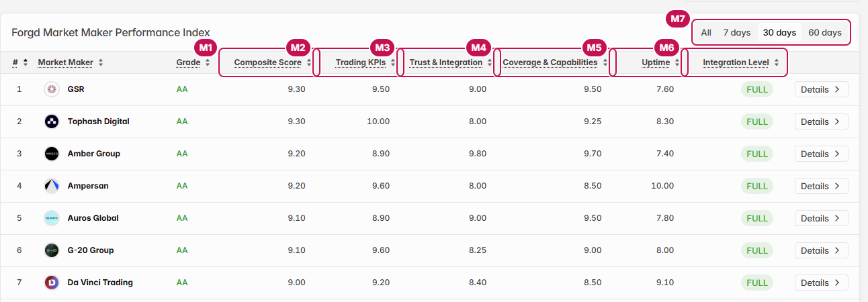Open Details for Da Vinci Trading
The width and height of the screenshot is (868, 302).
click(x=821, y=283)
